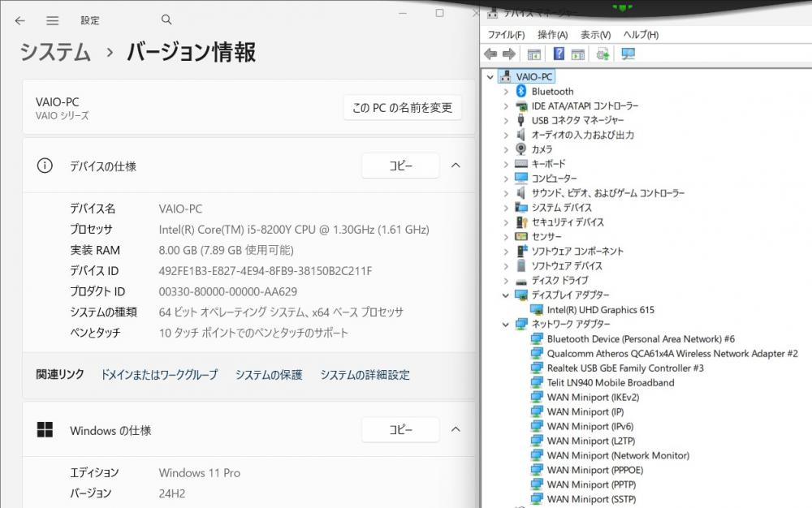812x508 pixels.
Task: Click the back arrow toolbar icon in Device Manager
Action: [490, 54]
